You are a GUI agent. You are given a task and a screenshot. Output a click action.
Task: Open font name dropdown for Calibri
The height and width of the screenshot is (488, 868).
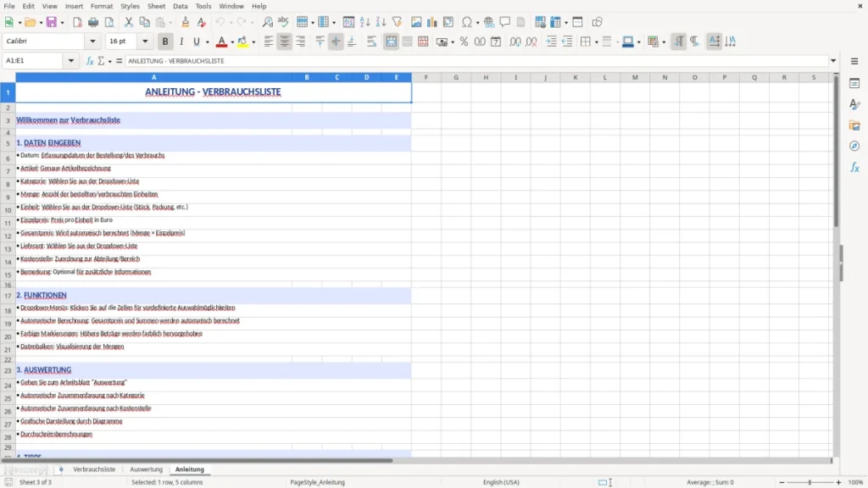pyautogui.click(x=92, y=42)
